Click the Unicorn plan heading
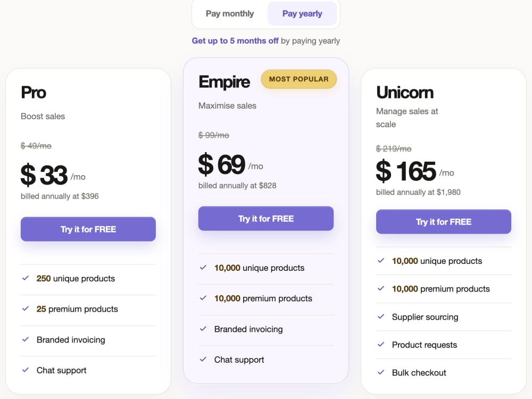532x399 pixels. [x=405, y=92]
